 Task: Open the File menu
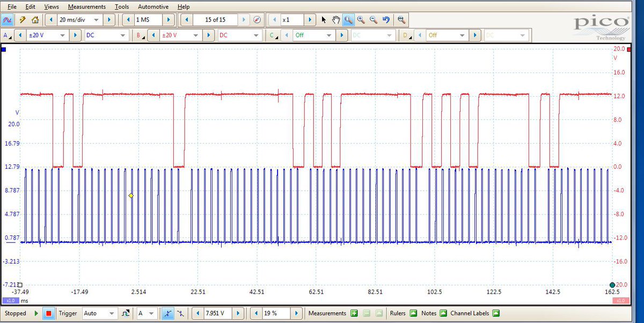[12, 6]
